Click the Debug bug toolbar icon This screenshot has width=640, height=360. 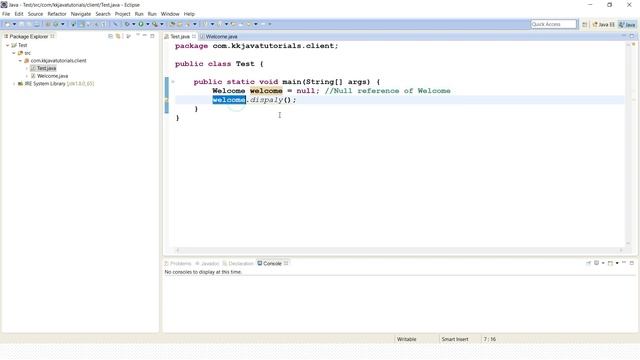tap(127, 24)
